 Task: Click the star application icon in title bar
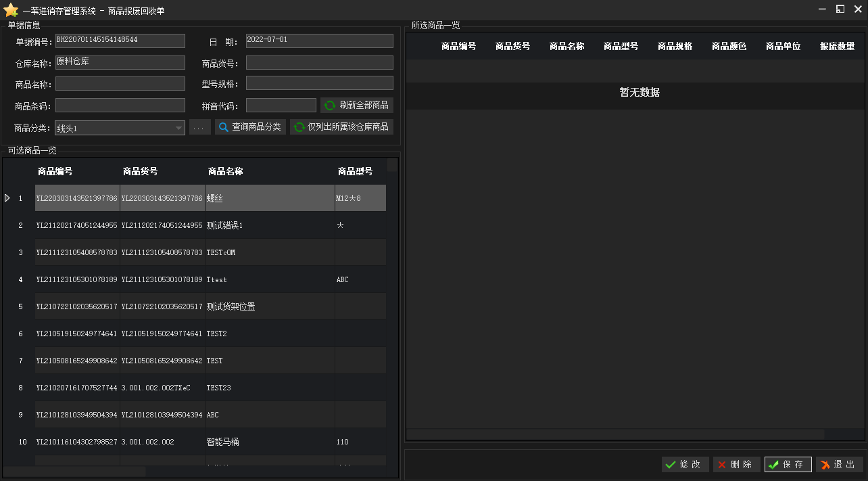pos(11,10)
